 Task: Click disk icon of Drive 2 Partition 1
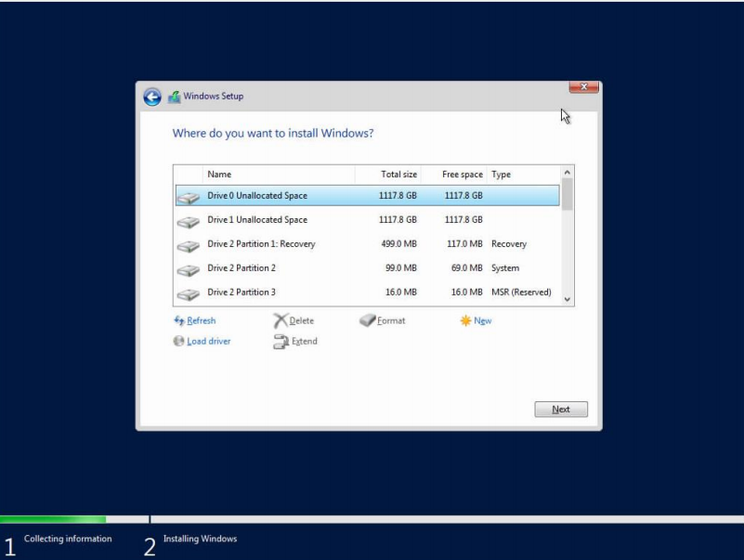point(189,246)
